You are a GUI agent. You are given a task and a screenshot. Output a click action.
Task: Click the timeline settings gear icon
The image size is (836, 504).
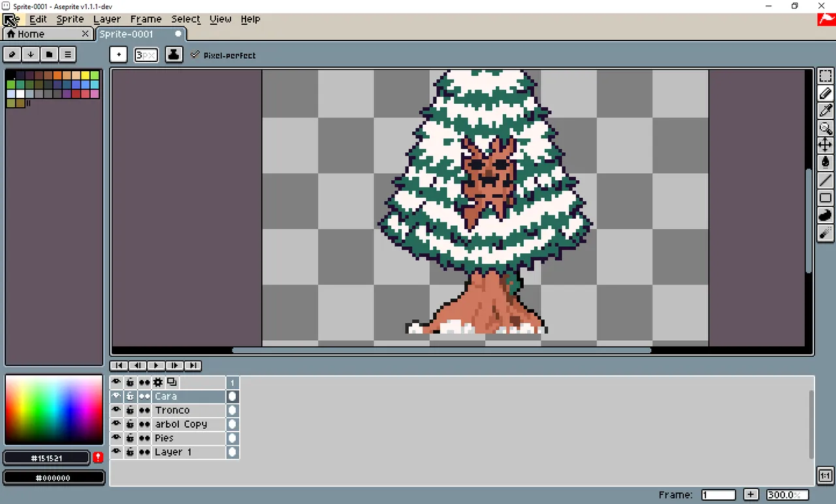[x=158, y=382]
